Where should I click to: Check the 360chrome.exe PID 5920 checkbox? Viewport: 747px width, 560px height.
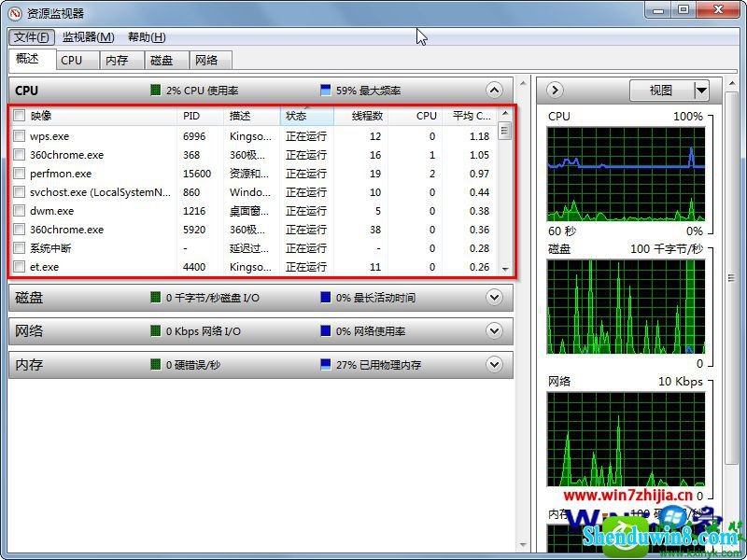click(19, 230)
